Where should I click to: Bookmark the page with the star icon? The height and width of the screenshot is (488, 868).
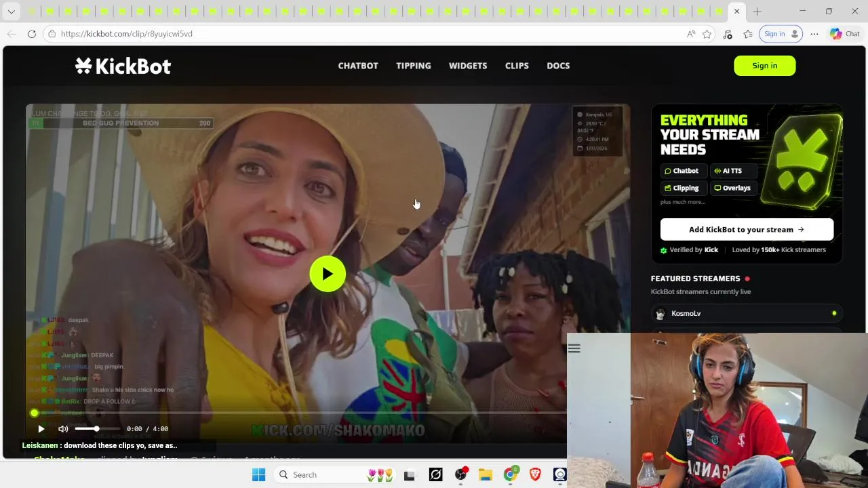[x=707, y=34]
